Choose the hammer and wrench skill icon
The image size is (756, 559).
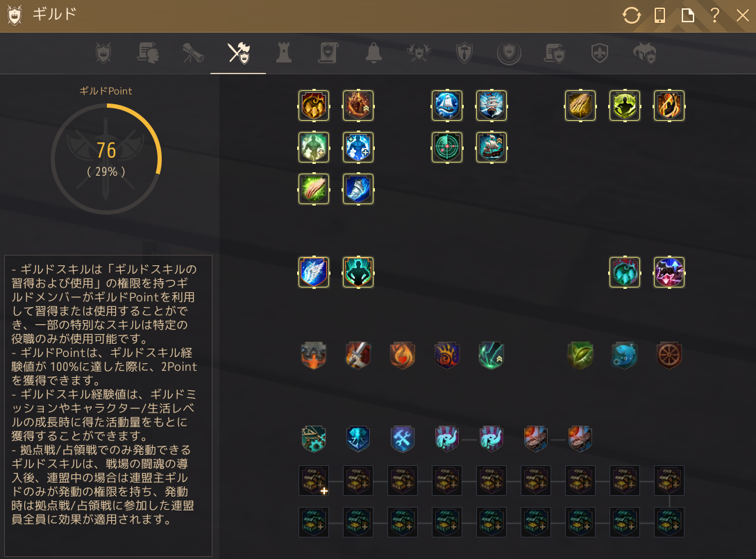(403, 438)
